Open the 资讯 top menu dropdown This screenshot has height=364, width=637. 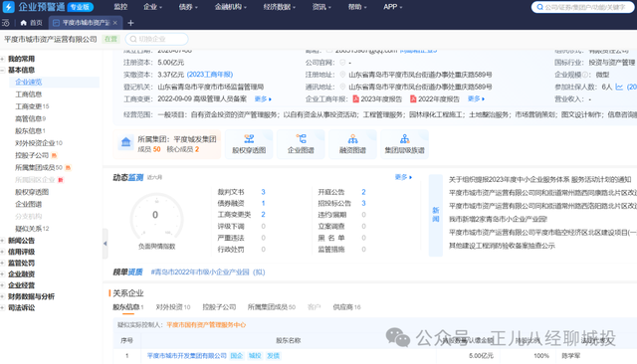(x=321, y=7)
